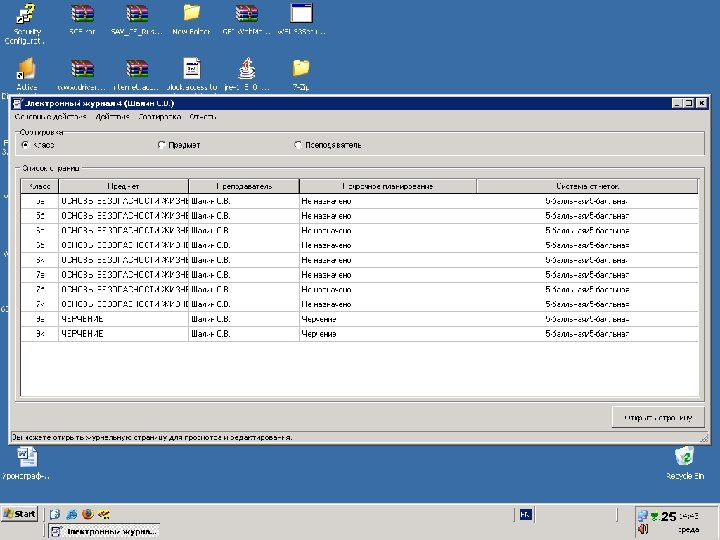
Task: Click the last quick launch icon after Firefox
Action: coord(104,514)
